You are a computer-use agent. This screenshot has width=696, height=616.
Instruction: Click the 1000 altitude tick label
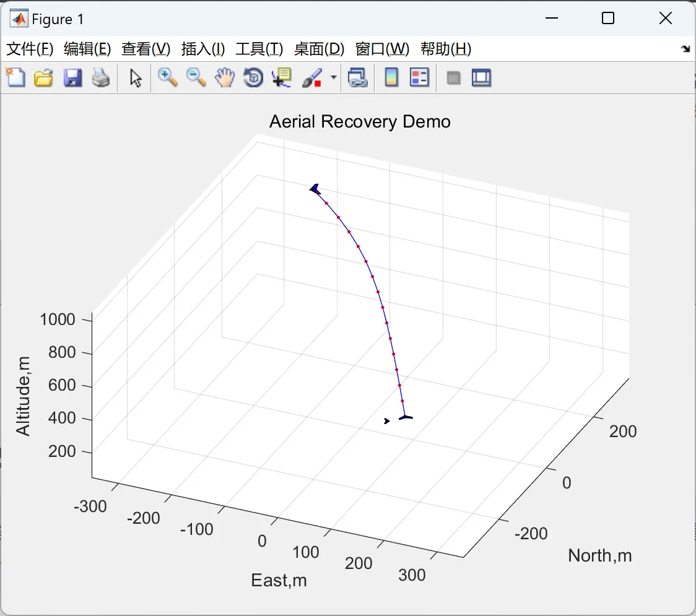tap(57, 319)
